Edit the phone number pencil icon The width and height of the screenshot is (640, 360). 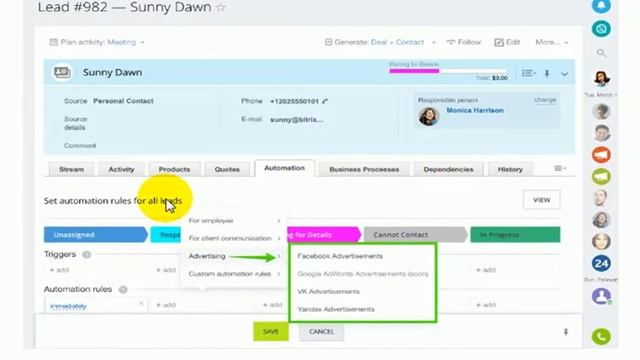(325, 101)
